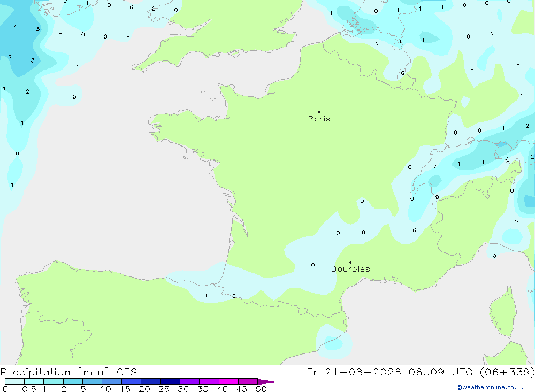The width and height of the screenshot is (535, 392).
Task: Click the 'GFS' model label
Action: pyautogui.click(x=127, y=372)
